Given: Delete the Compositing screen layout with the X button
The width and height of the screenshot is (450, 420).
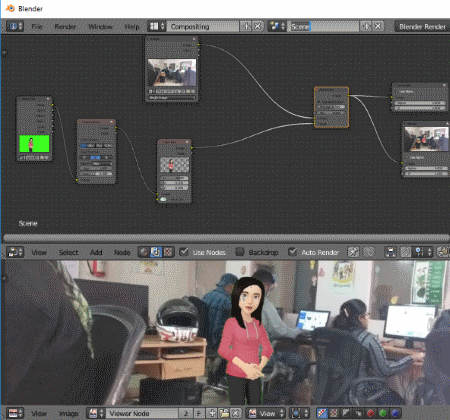Looking at the screenshot, I should click(x=258, y=26).
